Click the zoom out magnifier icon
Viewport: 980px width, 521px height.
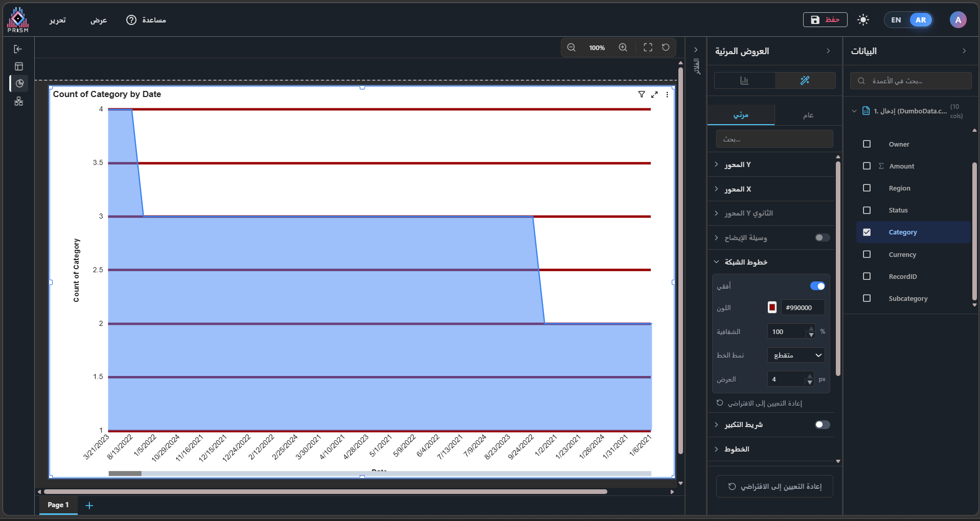point(572,48)
